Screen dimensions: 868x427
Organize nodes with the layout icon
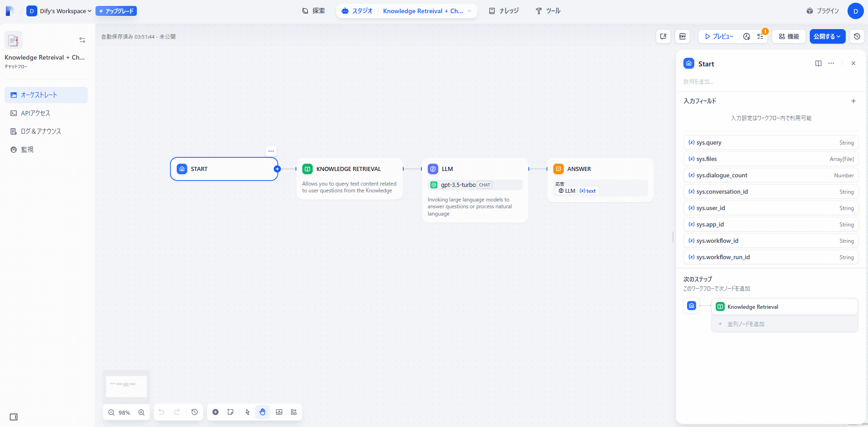(294, 412)
